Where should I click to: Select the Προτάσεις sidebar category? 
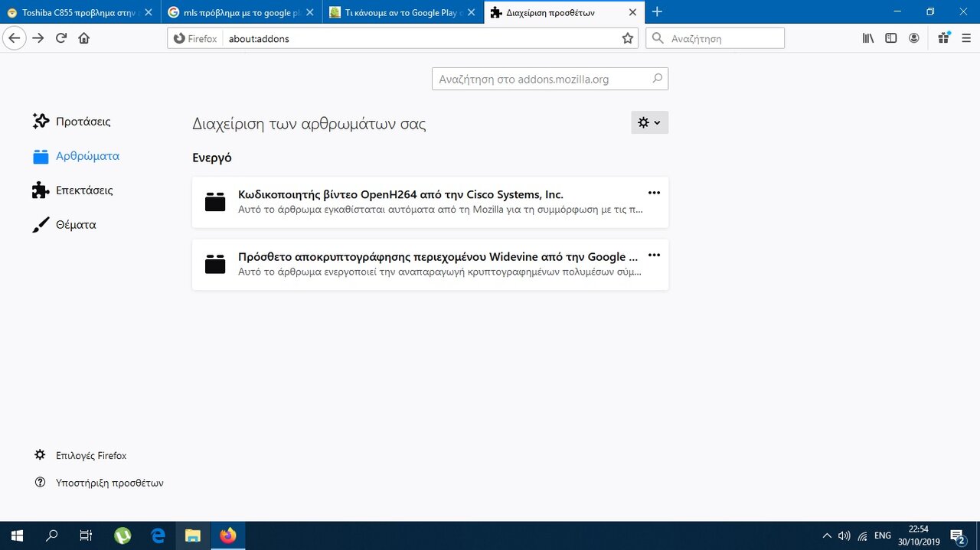tap(72, 121)
